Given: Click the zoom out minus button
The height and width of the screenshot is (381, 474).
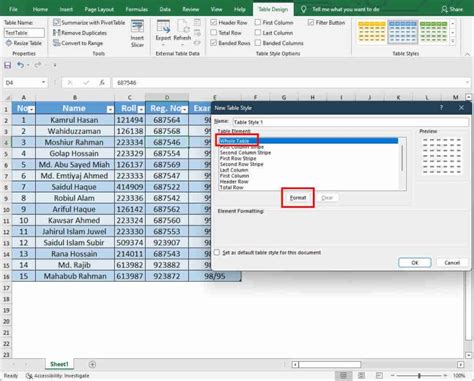Looking at the screenshot, I should [393, 376].
